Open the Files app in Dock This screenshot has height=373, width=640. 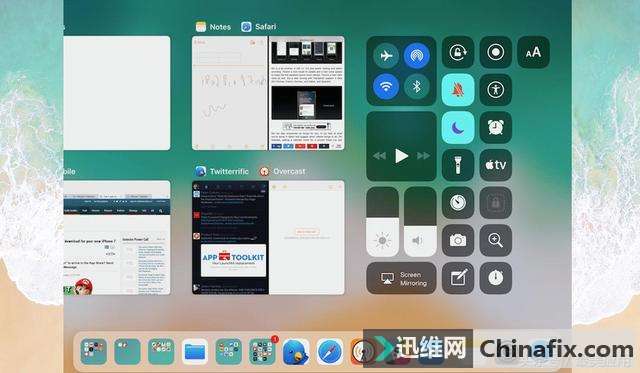tap(195, 351)
